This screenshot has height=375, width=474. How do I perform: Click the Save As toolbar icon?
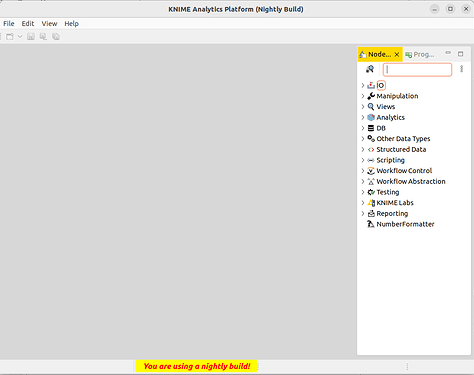point(43,37)
